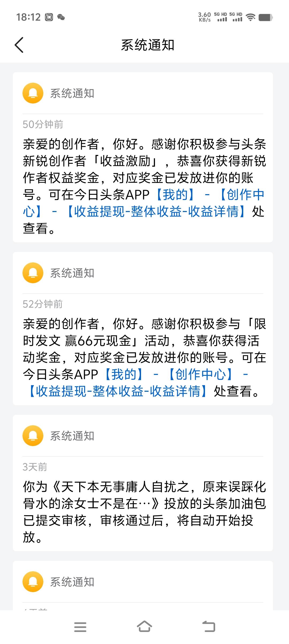The image size is (289, 644).
Task: Open 【我的】 link in first notification
Action: click(x=175, y=194)
